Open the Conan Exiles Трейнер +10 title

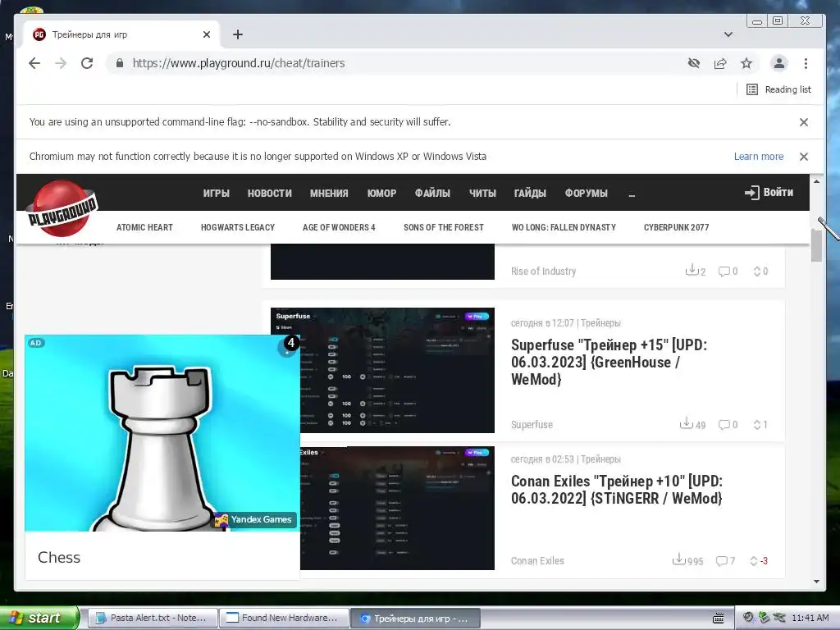tap(617, 490)
